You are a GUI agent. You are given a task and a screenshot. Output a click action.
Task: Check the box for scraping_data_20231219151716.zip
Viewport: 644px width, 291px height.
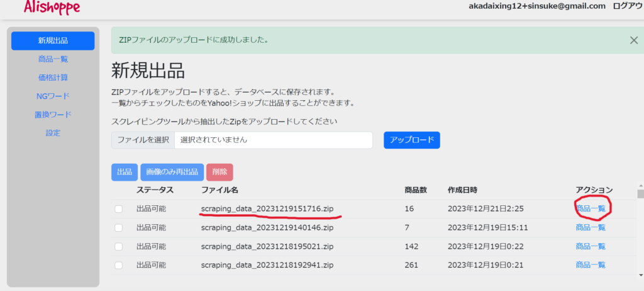pos(119,209)
